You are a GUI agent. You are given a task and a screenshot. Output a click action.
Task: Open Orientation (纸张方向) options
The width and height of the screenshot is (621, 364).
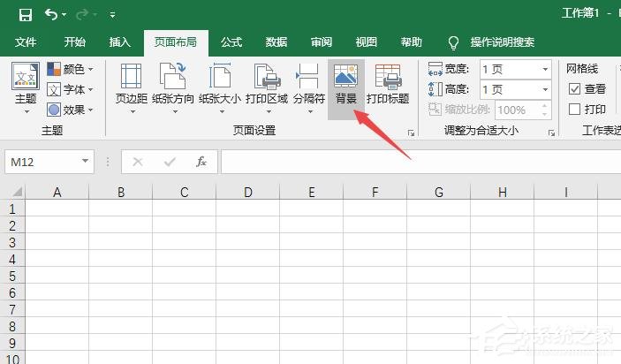point(172,87)
